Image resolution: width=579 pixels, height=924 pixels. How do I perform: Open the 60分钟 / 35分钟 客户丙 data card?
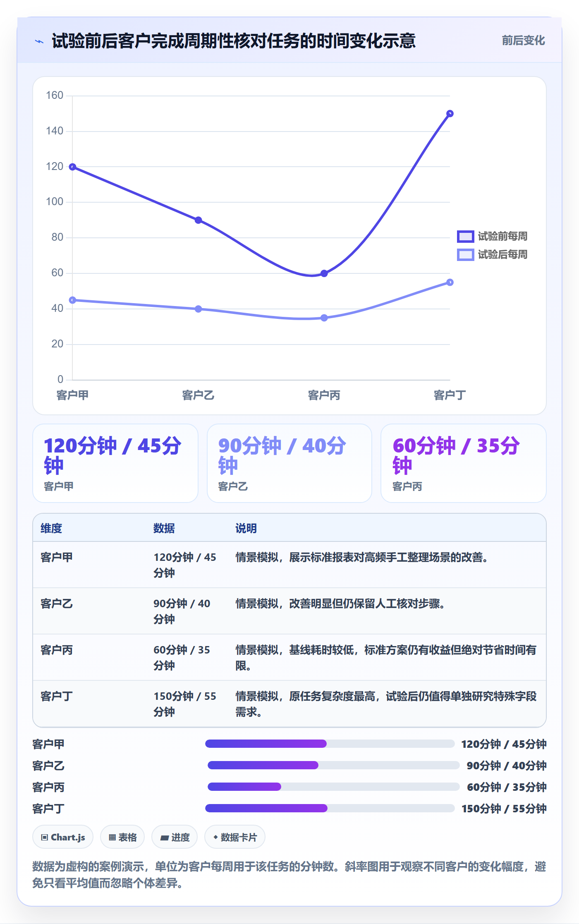click(x=464, y=463)
